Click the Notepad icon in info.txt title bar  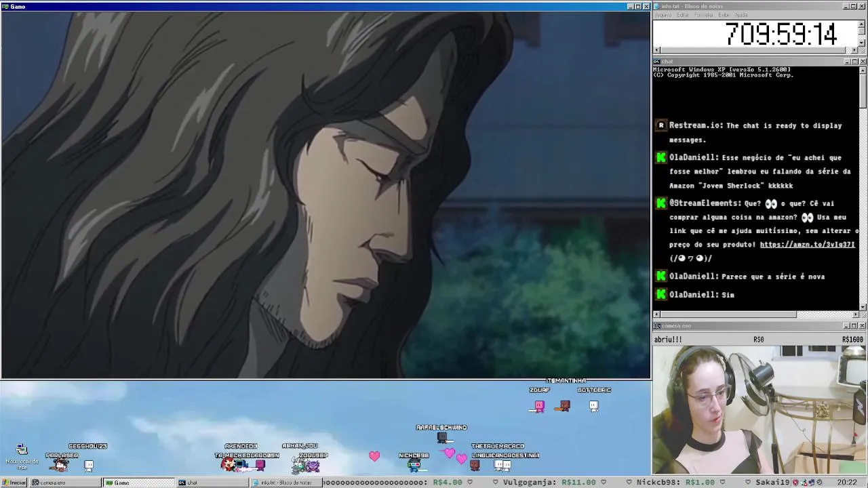tap(656, 6)
